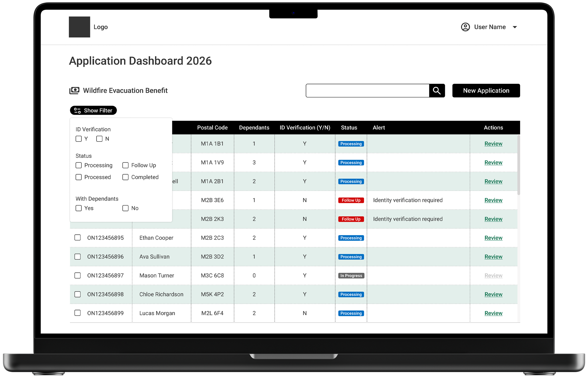Click the Follow Up badge for M2B 3E6
The height and width of the screenshot is (378, 588).
(351, 200)
